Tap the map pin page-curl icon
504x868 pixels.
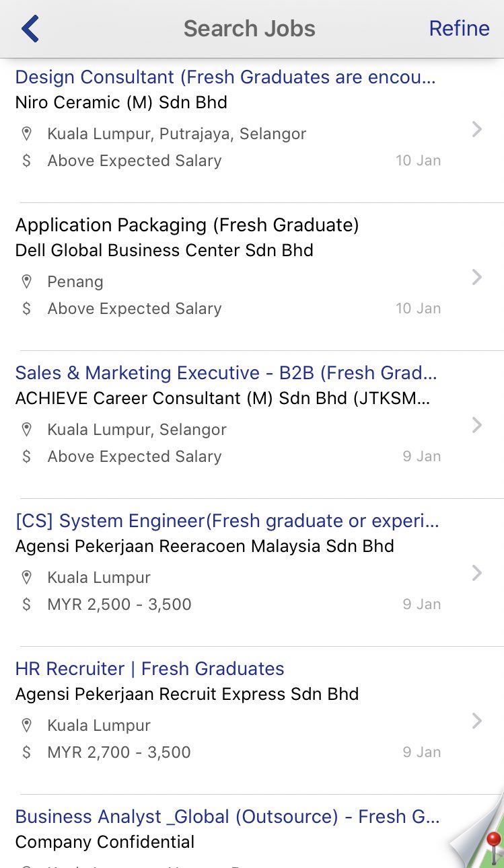(x=478, y=831)
